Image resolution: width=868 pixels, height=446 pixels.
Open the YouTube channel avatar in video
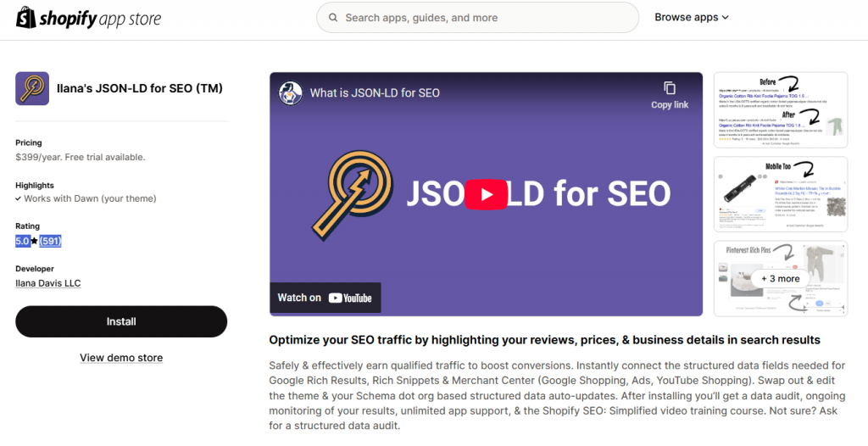coord(291,93)
